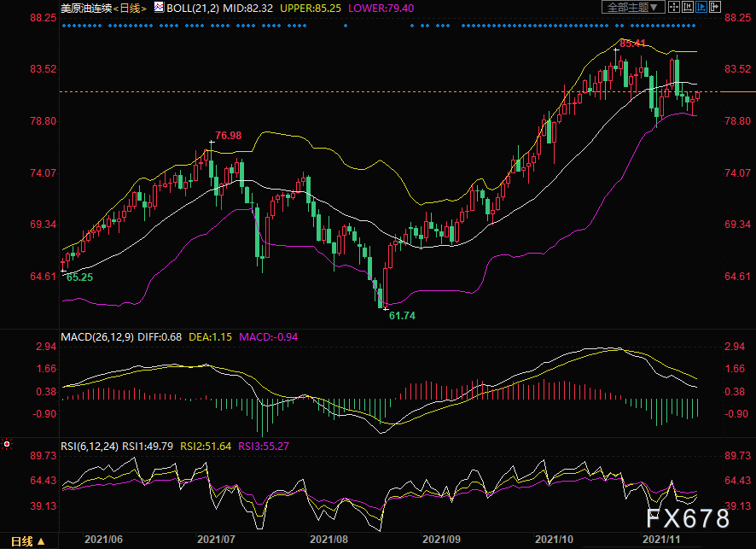Image resolution: width=756 pixels, height=549 pixels.
Task: Click the 2021/08 date on the time axis
Action: coord(329,540)
